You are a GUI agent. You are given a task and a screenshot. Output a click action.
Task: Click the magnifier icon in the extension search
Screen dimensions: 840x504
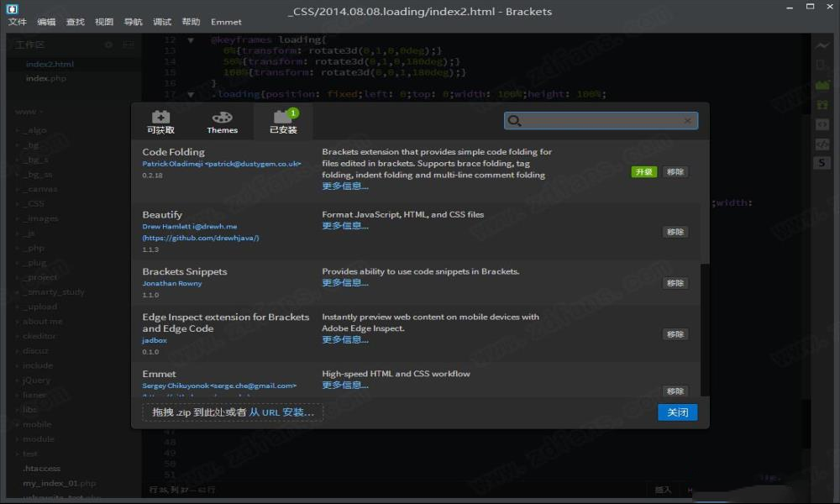(516, 121)
